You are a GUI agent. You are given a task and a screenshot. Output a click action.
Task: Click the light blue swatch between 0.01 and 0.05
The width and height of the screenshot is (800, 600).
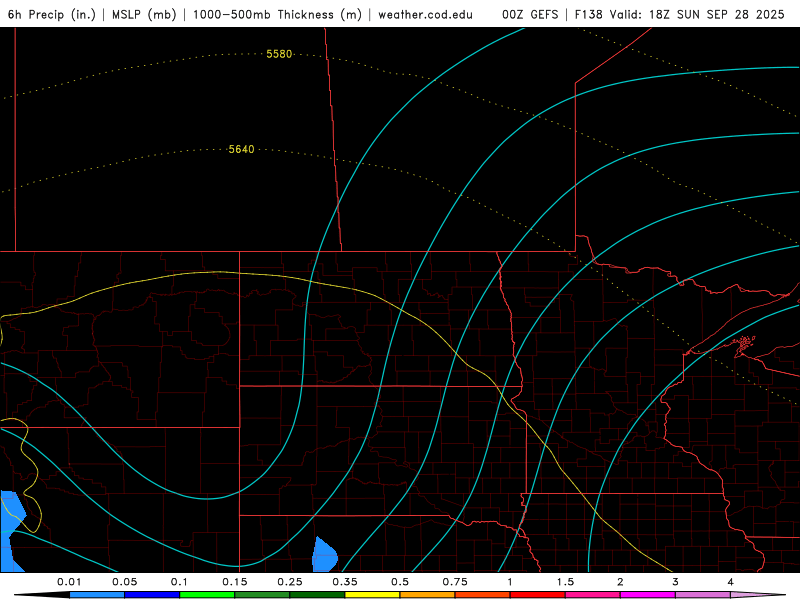97,595
